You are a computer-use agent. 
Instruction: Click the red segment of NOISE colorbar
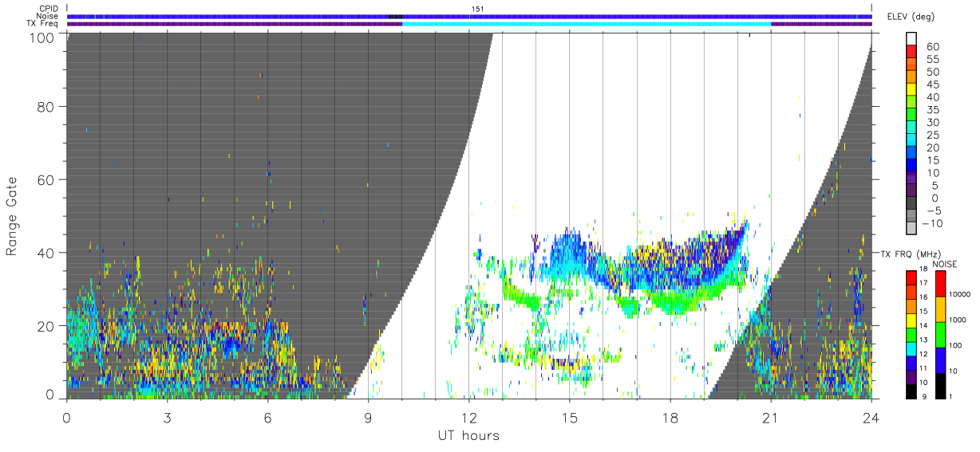(941, 285)
